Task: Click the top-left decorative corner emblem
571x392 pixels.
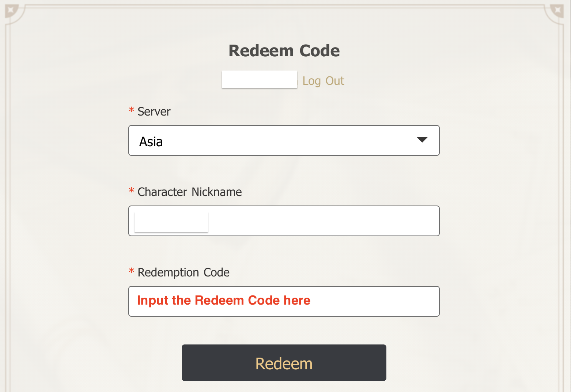Action: pos(11,11)
